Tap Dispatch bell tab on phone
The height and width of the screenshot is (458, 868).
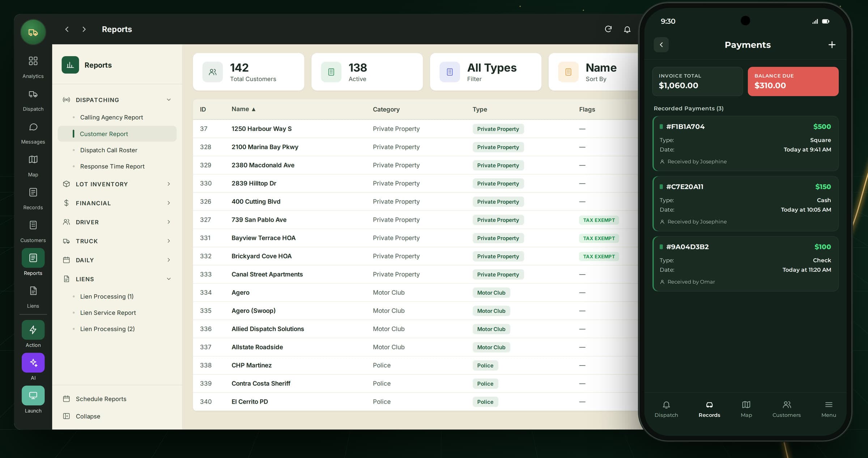click(666, 409)
